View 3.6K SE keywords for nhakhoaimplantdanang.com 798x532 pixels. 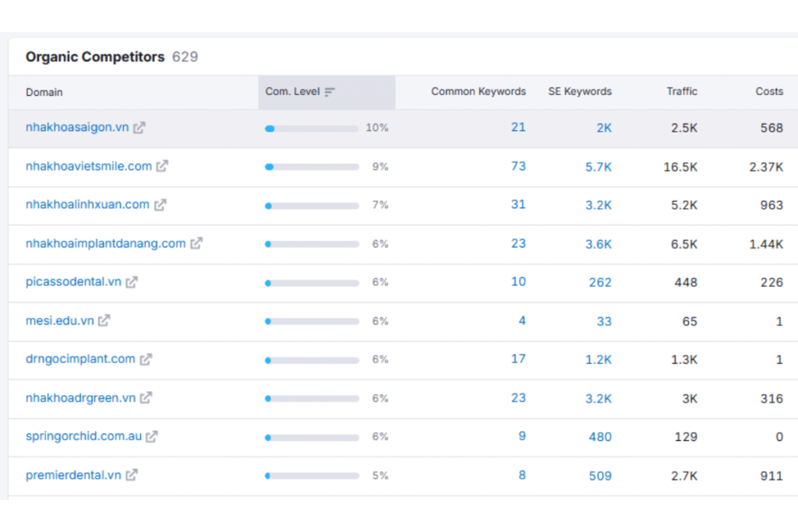coord(598,244)
